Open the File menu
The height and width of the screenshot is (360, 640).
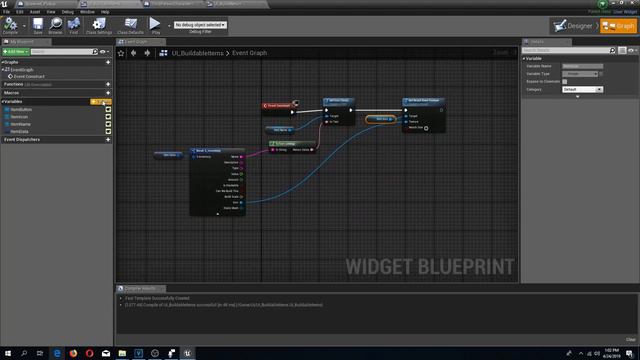pos(7,12)
